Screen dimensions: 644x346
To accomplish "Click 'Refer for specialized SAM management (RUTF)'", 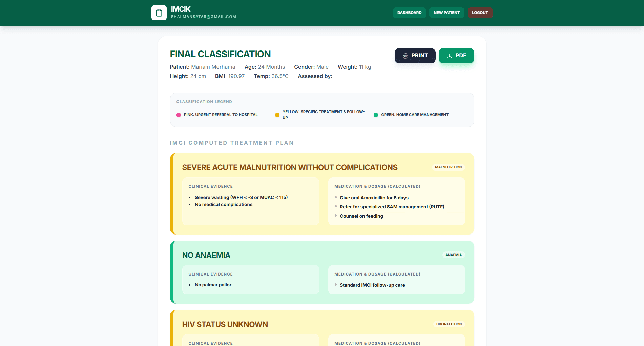I will [392, 207].
